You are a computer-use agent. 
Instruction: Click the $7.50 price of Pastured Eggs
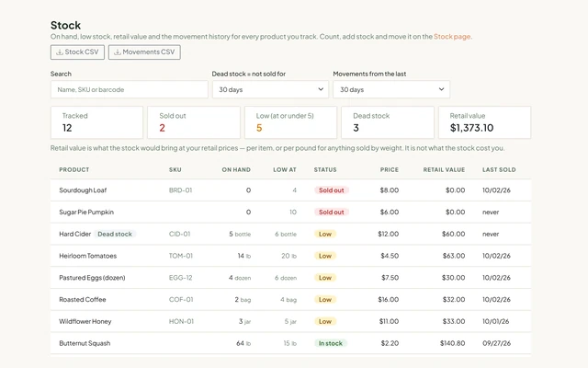coord(390,278)
